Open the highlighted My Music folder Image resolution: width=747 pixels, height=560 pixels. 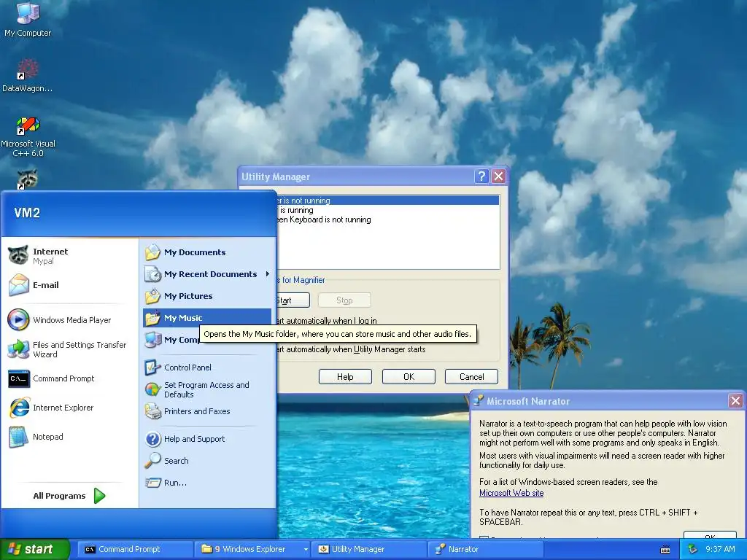click(207, 318)
